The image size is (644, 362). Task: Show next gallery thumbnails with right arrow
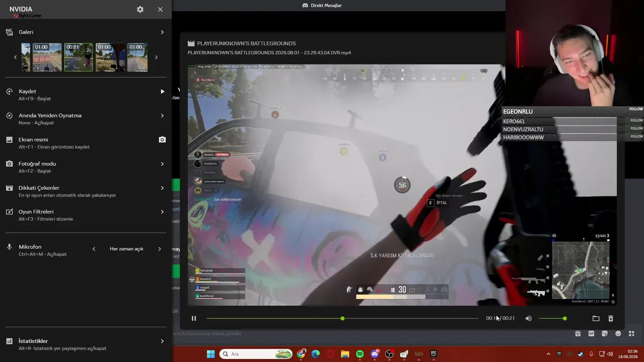click(156, 57)
